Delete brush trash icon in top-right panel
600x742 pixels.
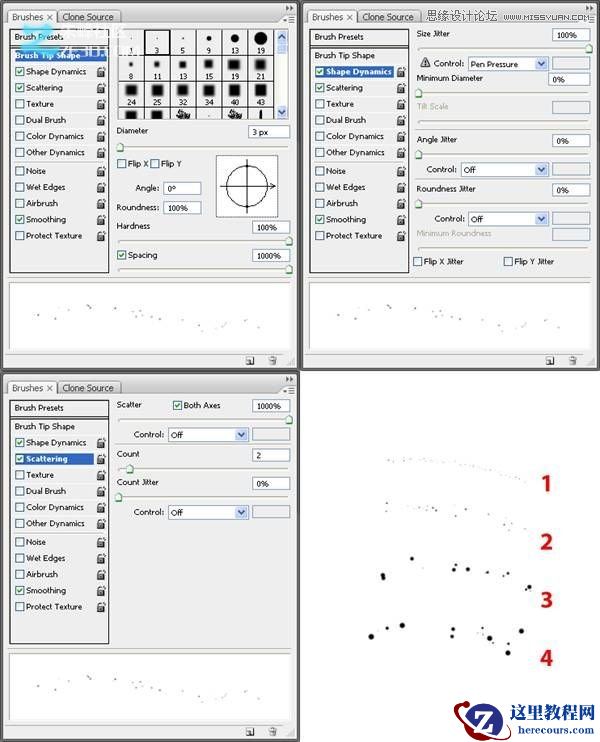point(573,361)
